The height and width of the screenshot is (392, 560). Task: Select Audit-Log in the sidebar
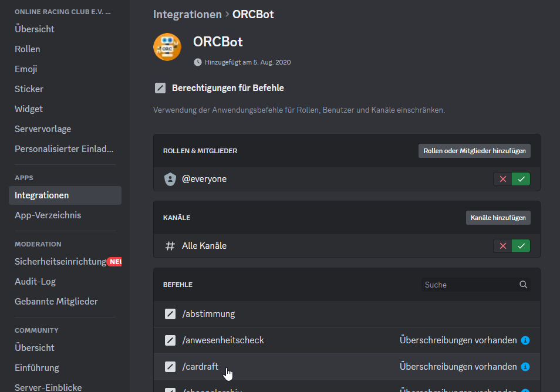(x=35, y=282)
